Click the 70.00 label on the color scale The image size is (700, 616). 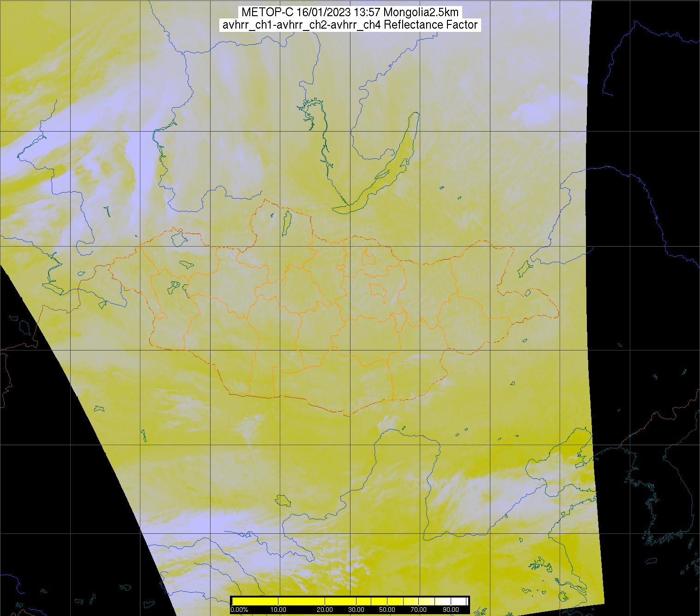pyautogui.click(x=418, y=610)
